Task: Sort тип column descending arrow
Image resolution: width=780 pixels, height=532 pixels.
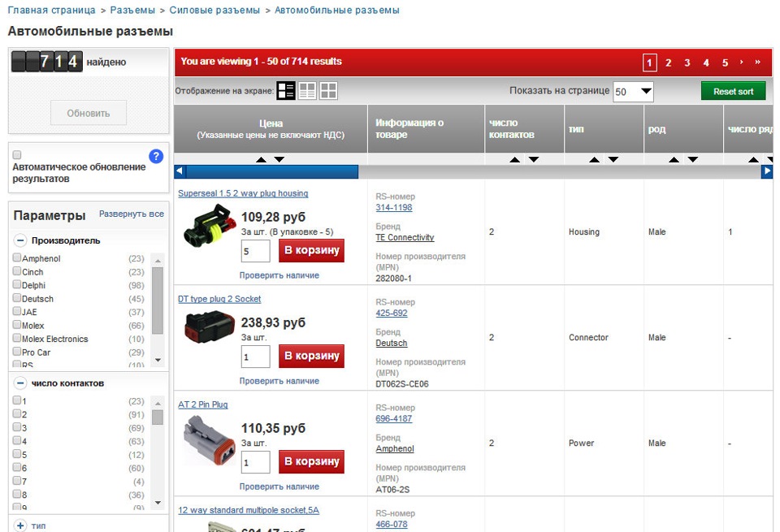Action: (x=613, y=159)
